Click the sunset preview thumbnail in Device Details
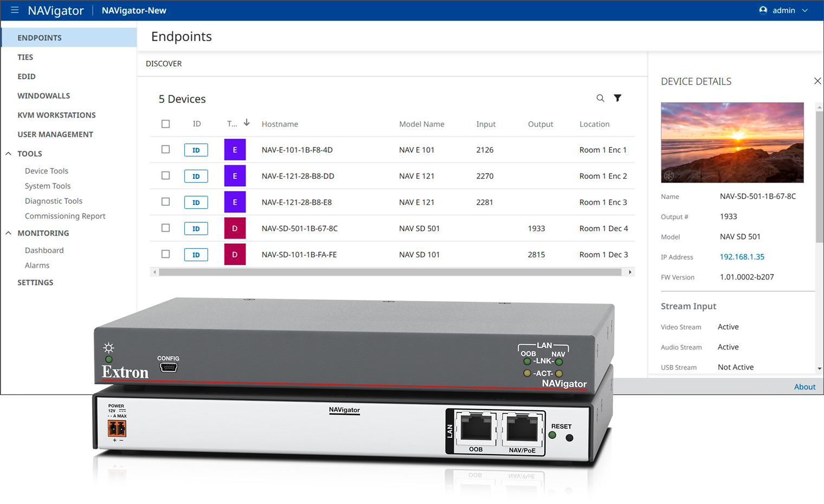 (732, 142)
